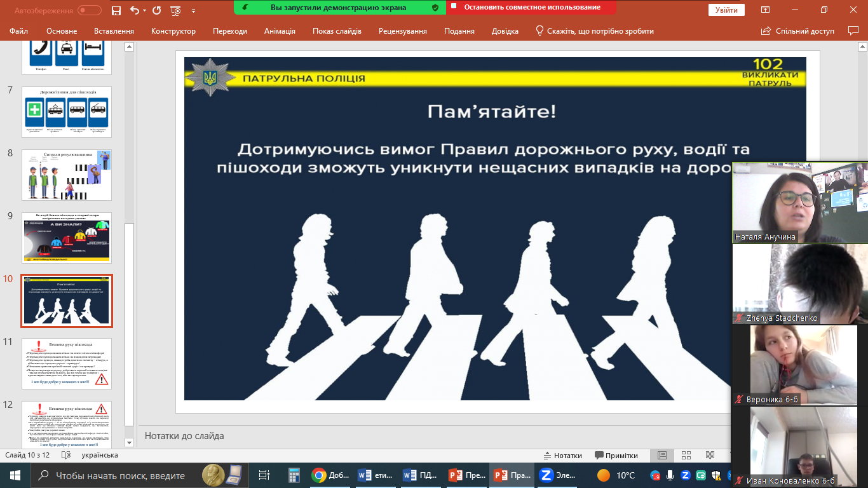Click the slide panel scroll down arrow
The height and width of the screenshot is (488, 868).
[129, 442]
